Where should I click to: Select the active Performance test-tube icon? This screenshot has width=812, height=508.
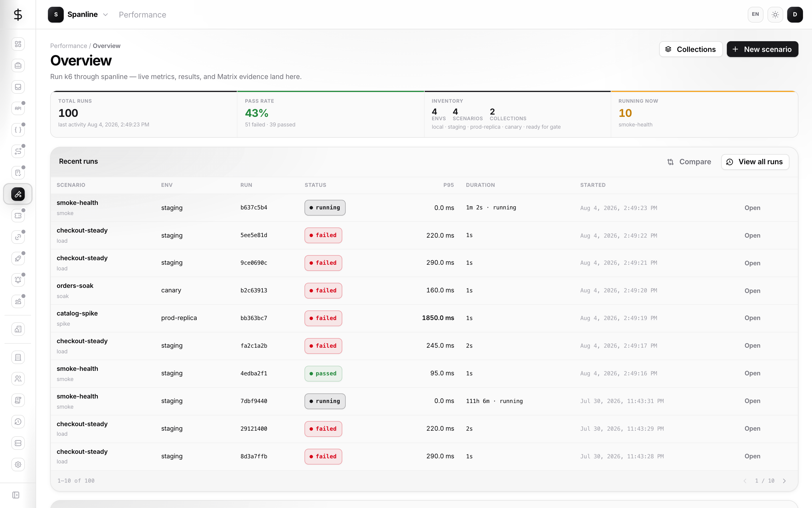pyautogui.click(x=18, y=194)
